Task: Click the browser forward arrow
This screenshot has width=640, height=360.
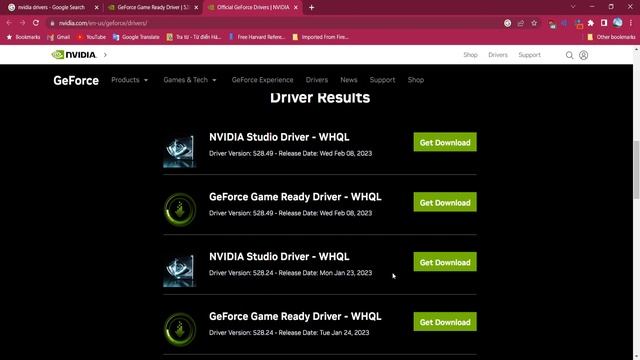Action: (22, 23)
